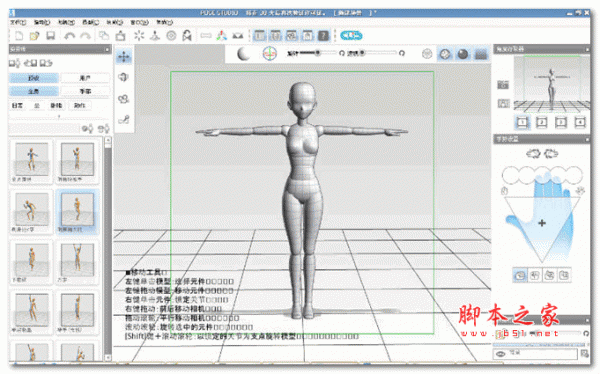Switch to the rightmost category tab in the library
This screenshot has height=374, width=600.
(x=80, y=105)
